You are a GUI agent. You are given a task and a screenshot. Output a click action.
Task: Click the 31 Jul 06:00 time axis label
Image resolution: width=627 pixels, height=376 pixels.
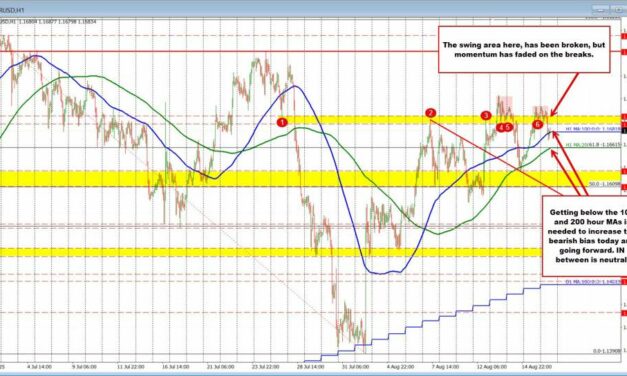click(x=355, y=366)
